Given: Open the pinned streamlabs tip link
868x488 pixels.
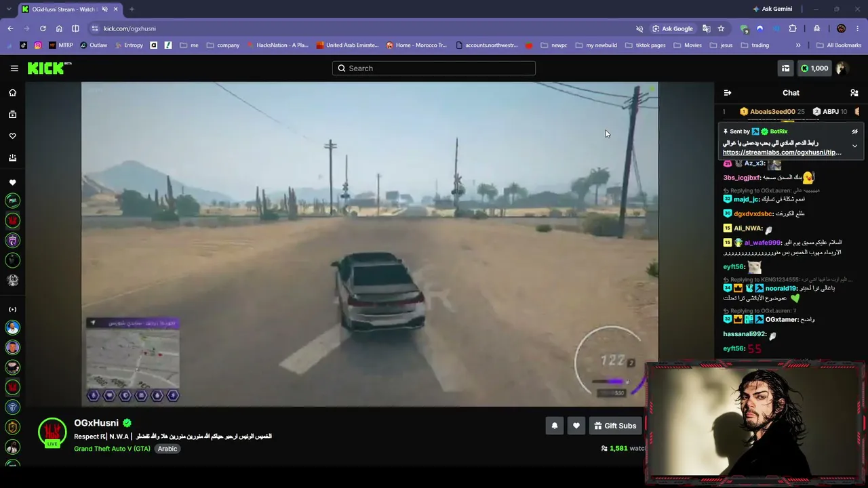Looking at the screenshot, I should (782, 152).
